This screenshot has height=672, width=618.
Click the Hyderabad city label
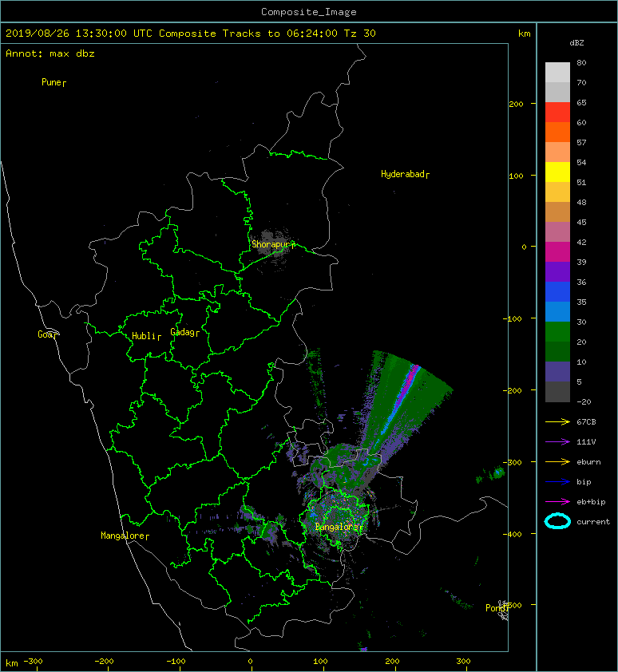pos(405,174)
